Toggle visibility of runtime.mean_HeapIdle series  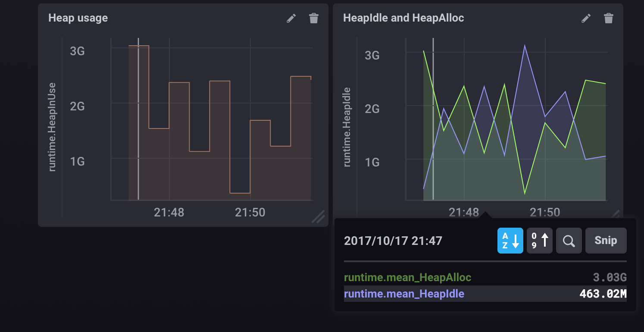(x=404, y=294)
